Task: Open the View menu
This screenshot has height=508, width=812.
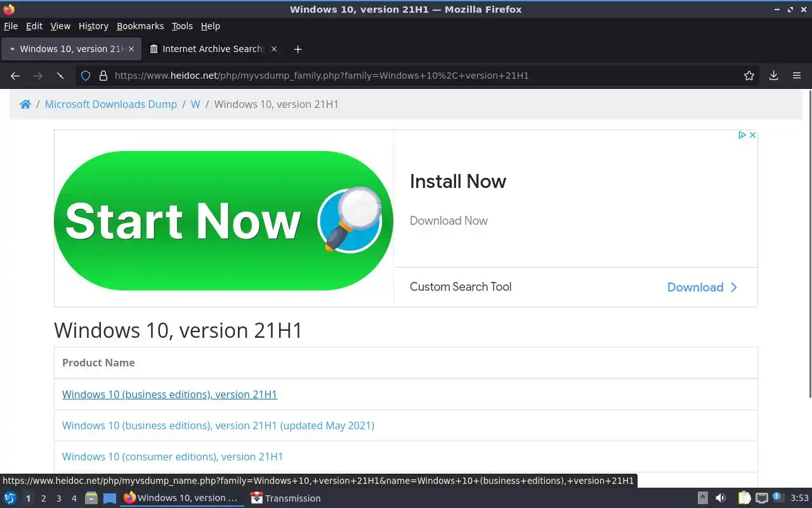Action: tap(60, 26)
